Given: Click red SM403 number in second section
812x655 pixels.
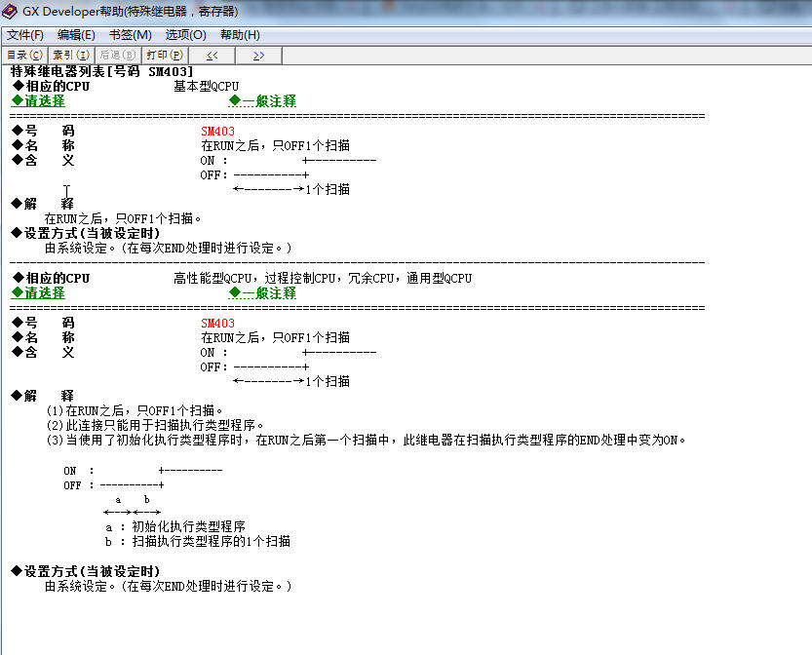Looking at the screenshot, I should (x=217, y=324).
